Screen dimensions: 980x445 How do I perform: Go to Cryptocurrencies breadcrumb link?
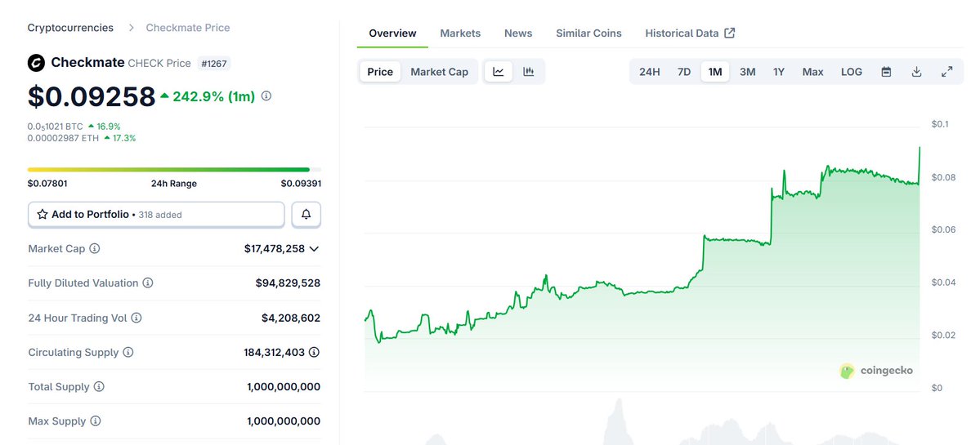click(x=70, y=28)
